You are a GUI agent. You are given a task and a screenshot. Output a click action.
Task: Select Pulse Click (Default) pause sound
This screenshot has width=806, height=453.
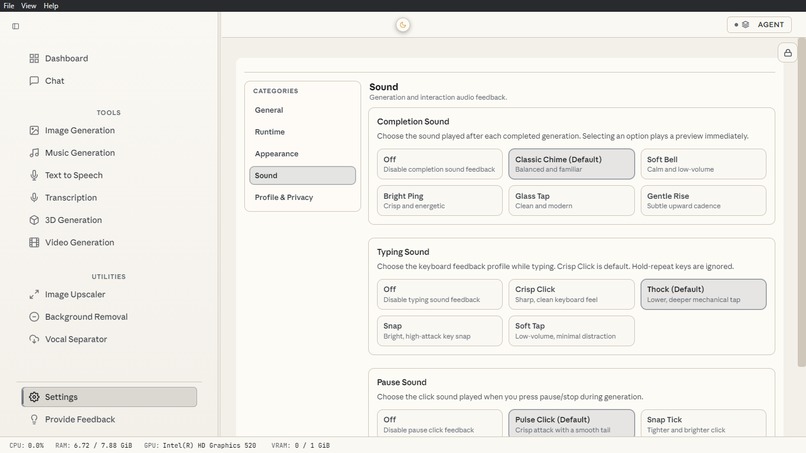click(x=571, y=423)
